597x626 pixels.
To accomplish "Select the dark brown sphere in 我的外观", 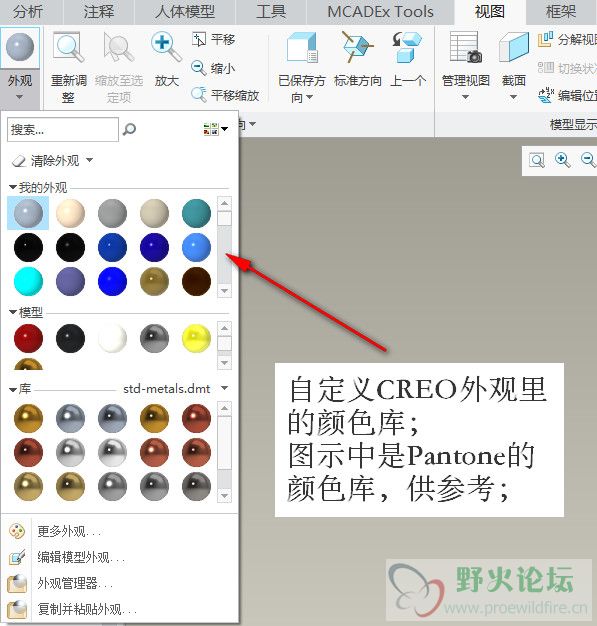I will click(196, 281).
